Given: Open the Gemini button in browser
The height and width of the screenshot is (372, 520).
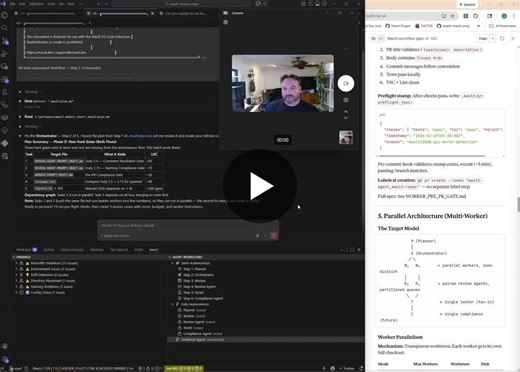Looking at the screenshot, I should click(x=467, y=5).
